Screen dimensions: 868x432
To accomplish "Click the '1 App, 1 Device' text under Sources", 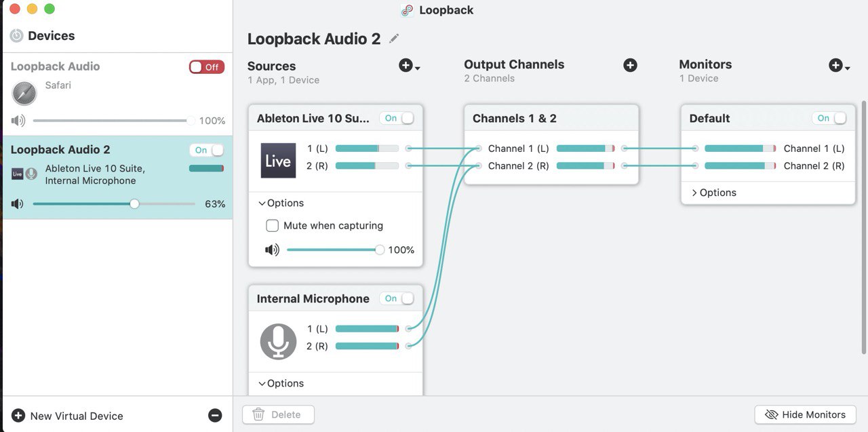I will pos(283,80).
